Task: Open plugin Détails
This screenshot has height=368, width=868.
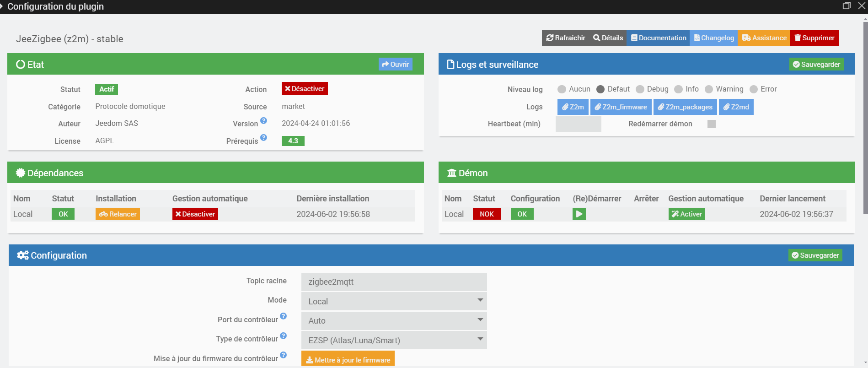Action: (x=608, y=38)
